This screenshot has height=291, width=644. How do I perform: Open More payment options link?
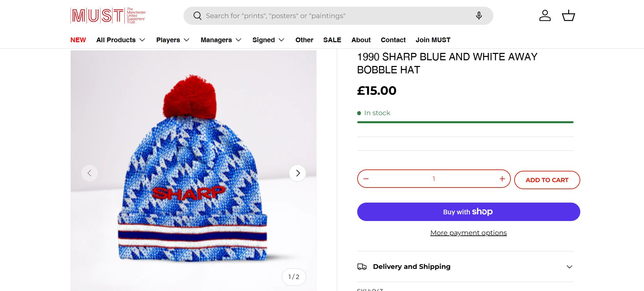pyautogui.click(x=468, y=233)
